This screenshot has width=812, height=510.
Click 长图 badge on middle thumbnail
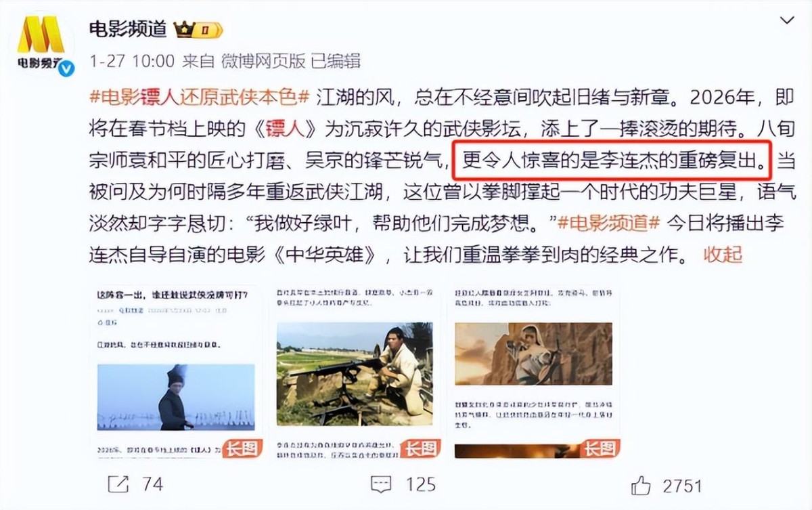pyautogui.click(x=420, y=448)
